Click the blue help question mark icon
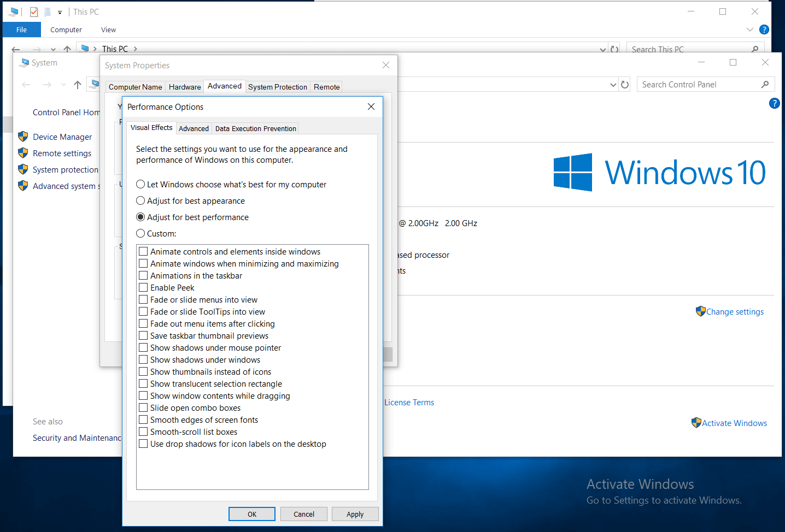785x532 pixels. pos(774,103)
